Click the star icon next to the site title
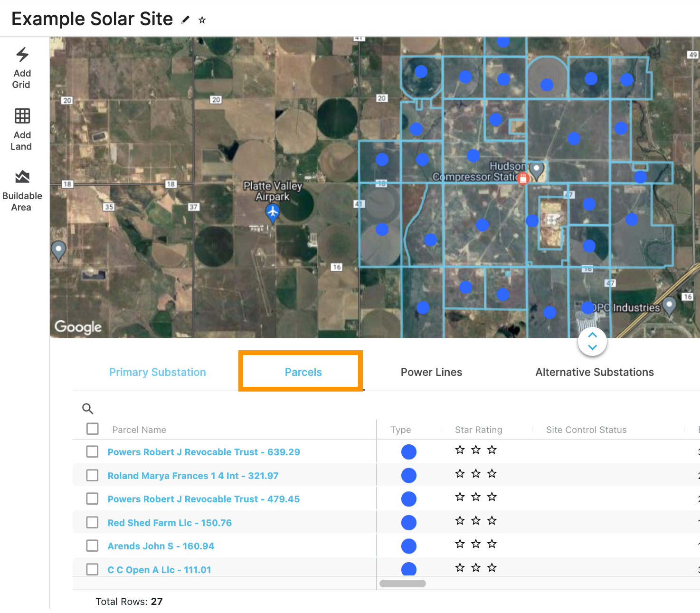Viewport: 700px width, 613px height. click(x=202, y=20)
